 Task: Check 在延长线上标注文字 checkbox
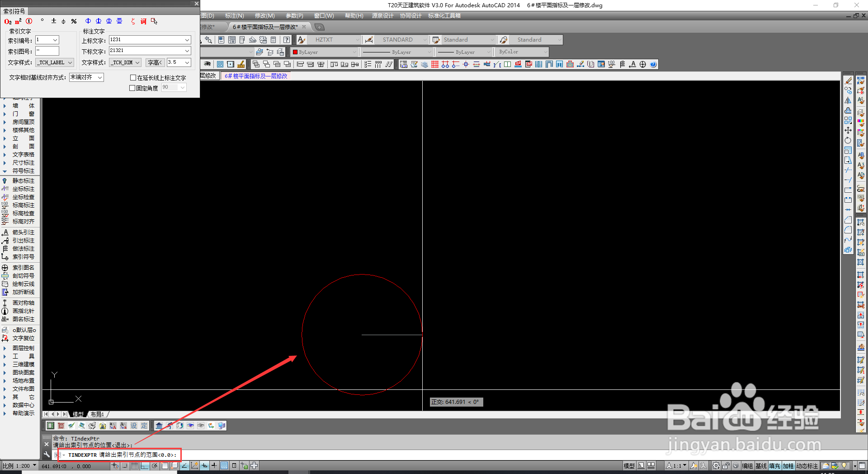point(133,78)
